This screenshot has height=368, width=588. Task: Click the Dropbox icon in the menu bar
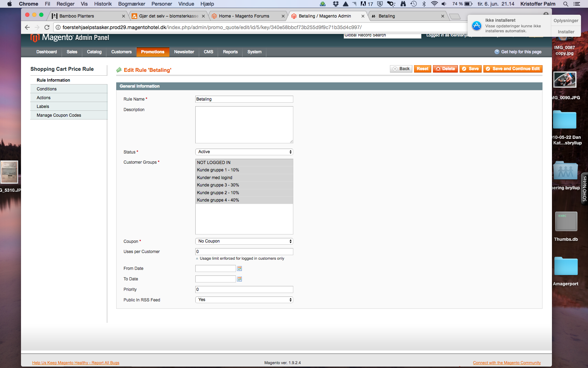(335, 4)
